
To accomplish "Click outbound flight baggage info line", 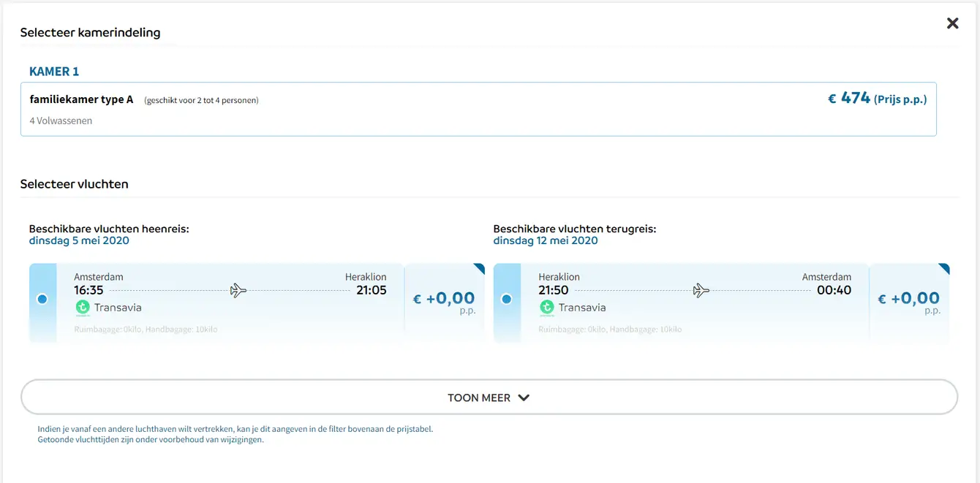I will 146,330.
